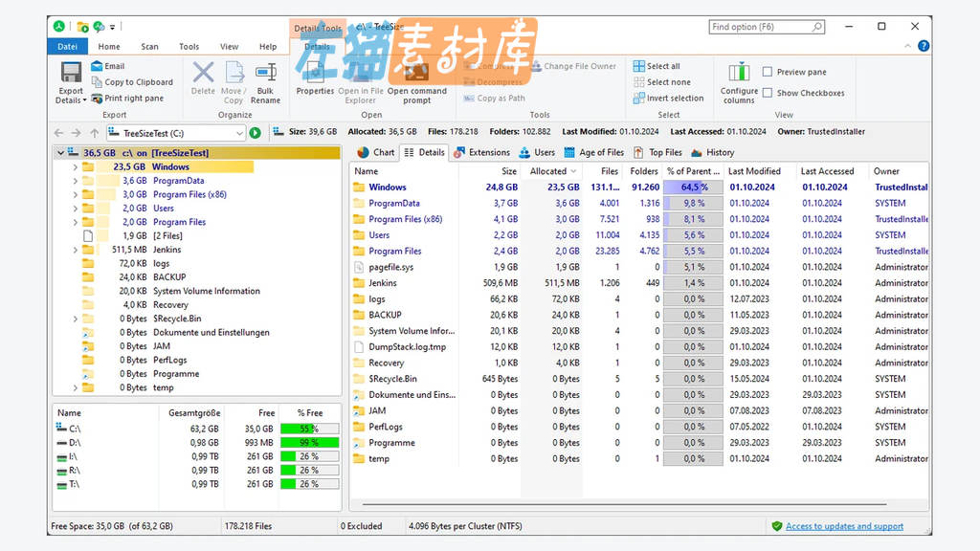
Task: Click the R:\ drive row
Action: 197,470
